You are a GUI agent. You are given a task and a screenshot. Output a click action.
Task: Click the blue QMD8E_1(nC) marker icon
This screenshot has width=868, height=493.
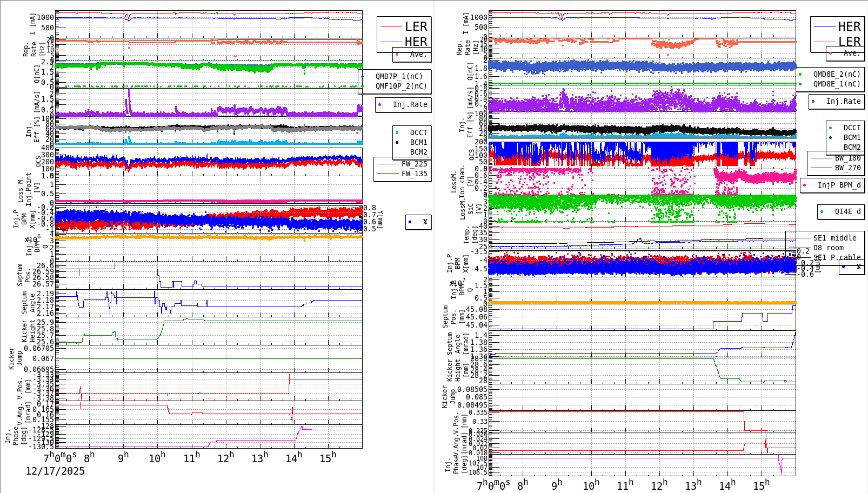[x=802, y=84]
